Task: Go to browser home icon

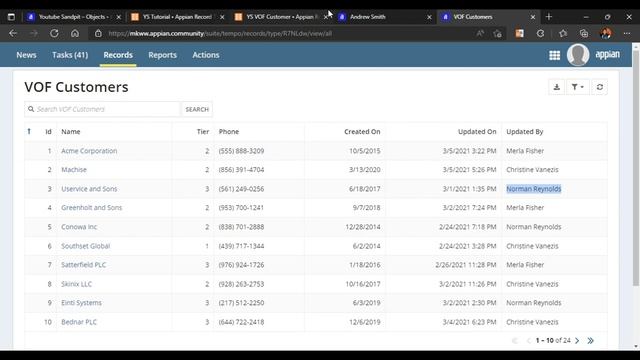Action: [x=75, y=33]
